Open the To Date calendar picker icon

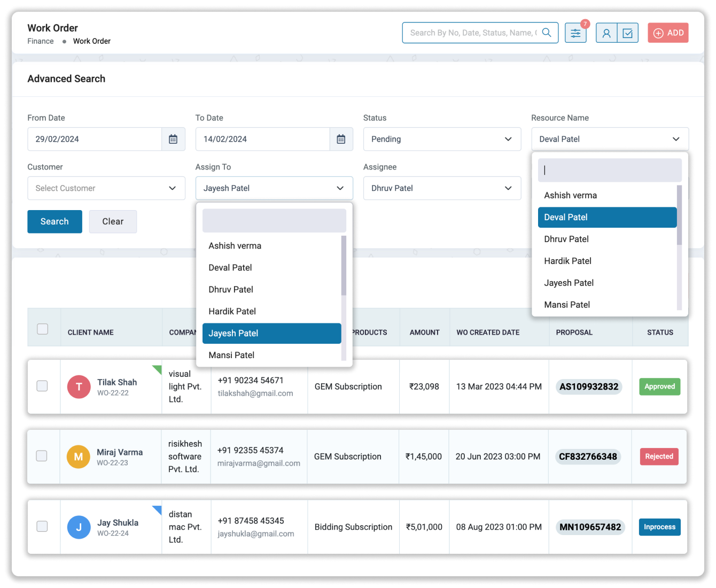341,139
